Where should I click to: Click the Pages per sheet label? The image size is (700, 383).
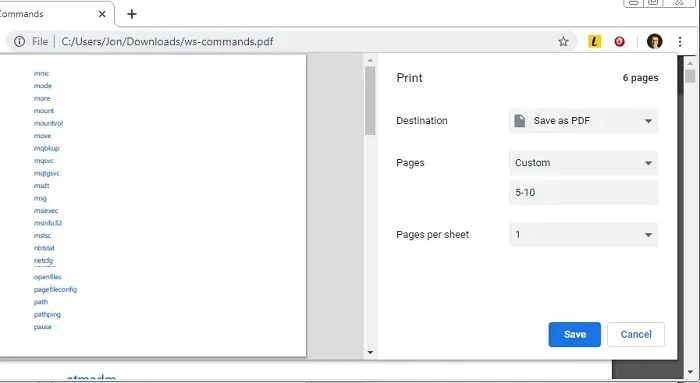pyautogui.click(x=433, y=235)
